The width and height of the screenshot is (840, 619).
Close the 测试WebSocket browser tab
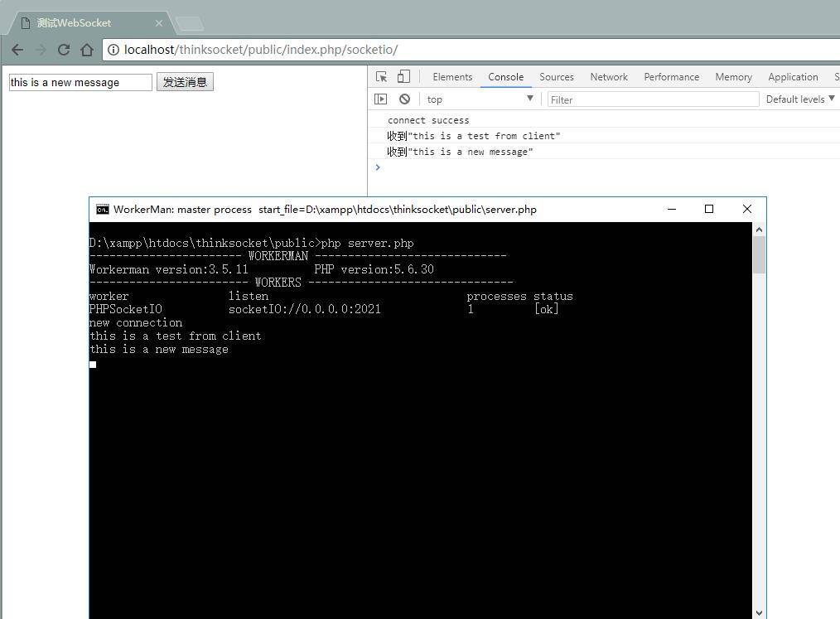[x=159, y=23]
